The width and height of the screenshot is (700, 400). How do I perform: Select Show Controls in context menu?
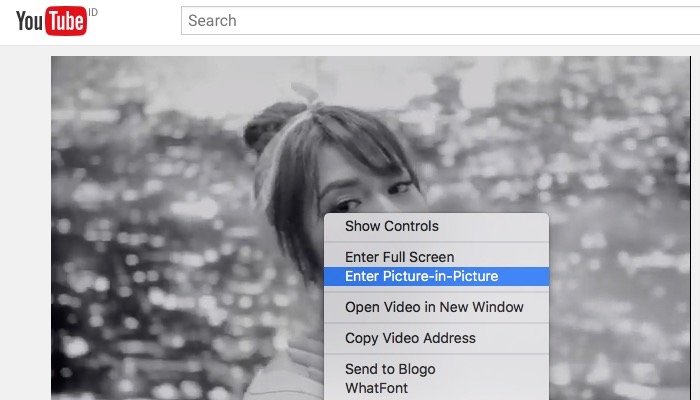[436, 226]
